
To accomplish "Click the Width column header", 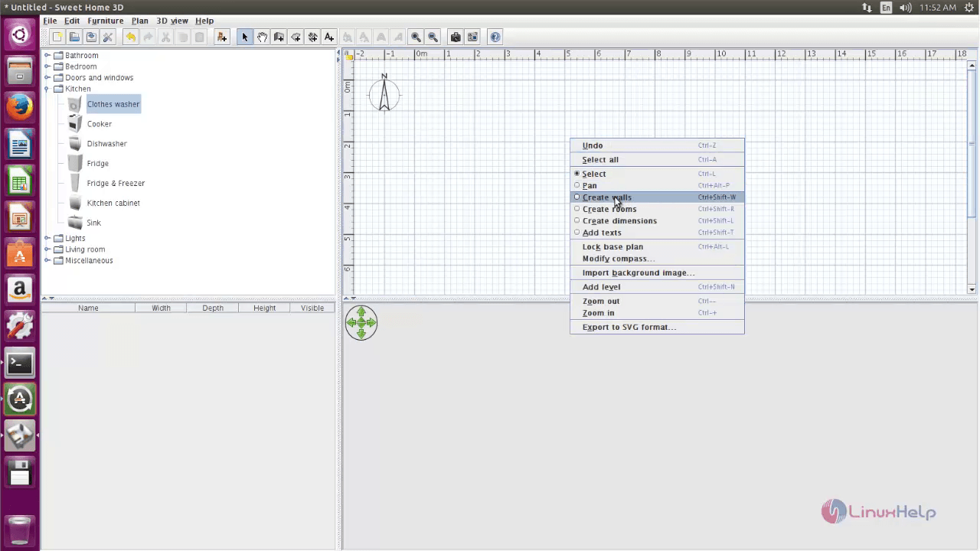I will [x=161, y=308].
